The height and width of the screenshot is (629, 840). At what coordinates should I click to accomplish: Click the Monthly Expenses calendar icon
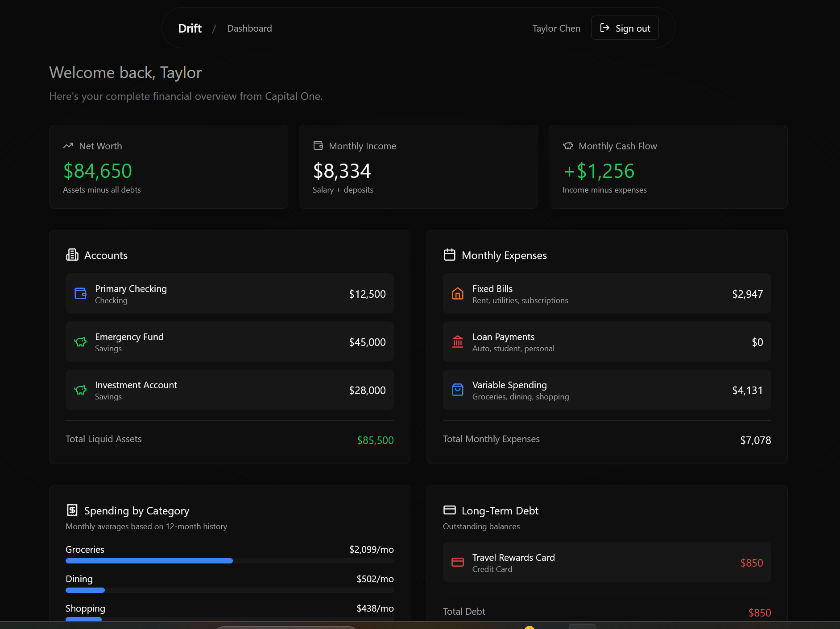[x=450, y=255]
